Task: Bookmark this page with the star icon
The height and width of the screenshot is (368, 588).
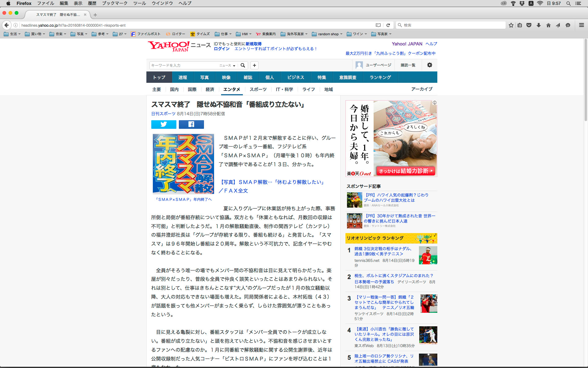Action: (x=511, y=25)
